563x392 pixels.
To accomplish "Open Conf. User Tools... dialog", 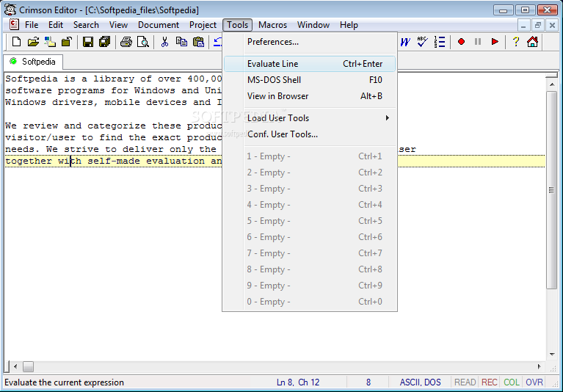I will pos(310,134).
